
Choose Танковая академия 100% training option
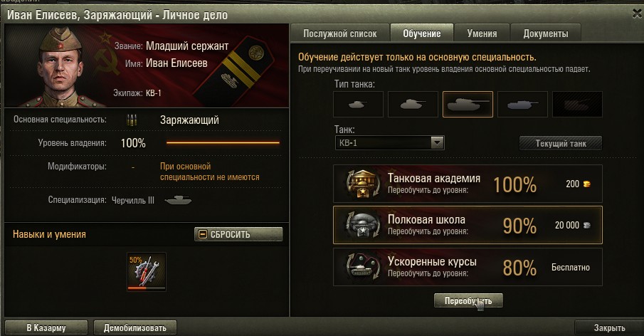click(468, 184)
